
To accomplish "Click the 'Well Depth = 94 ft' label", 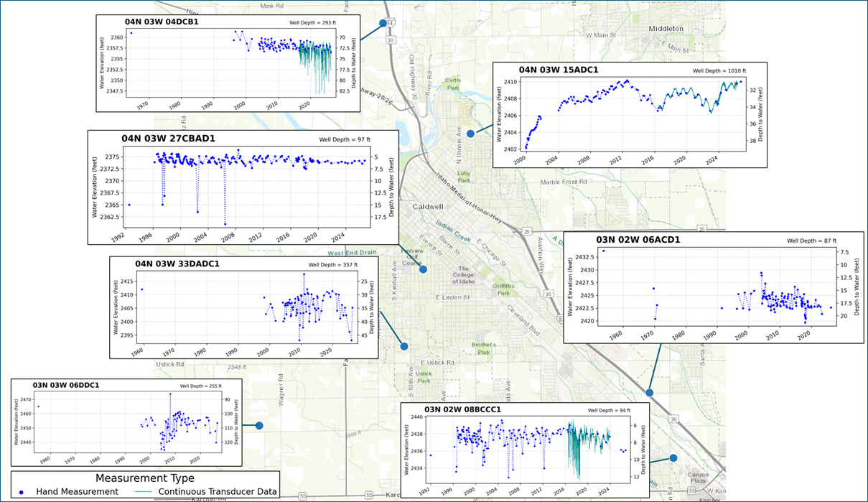I will point(609,410).
